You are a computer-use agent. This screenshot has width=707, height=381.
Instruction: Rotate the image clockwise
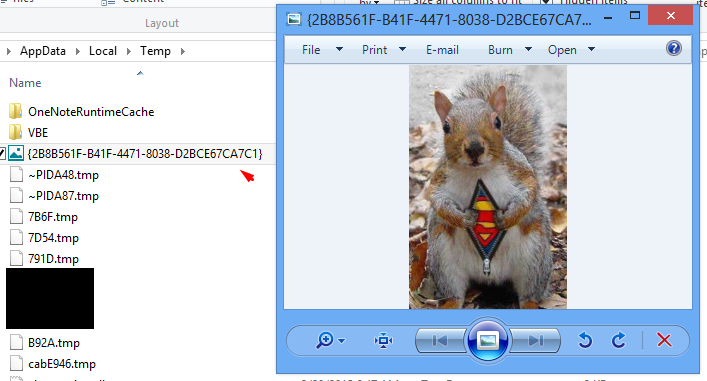(619, 340)
